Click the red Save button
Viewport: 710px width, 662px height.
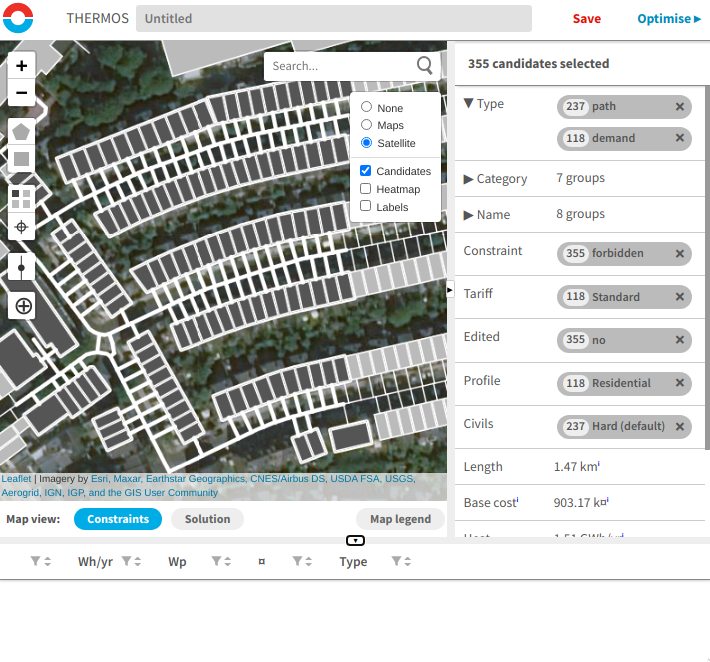click(586, 19)
